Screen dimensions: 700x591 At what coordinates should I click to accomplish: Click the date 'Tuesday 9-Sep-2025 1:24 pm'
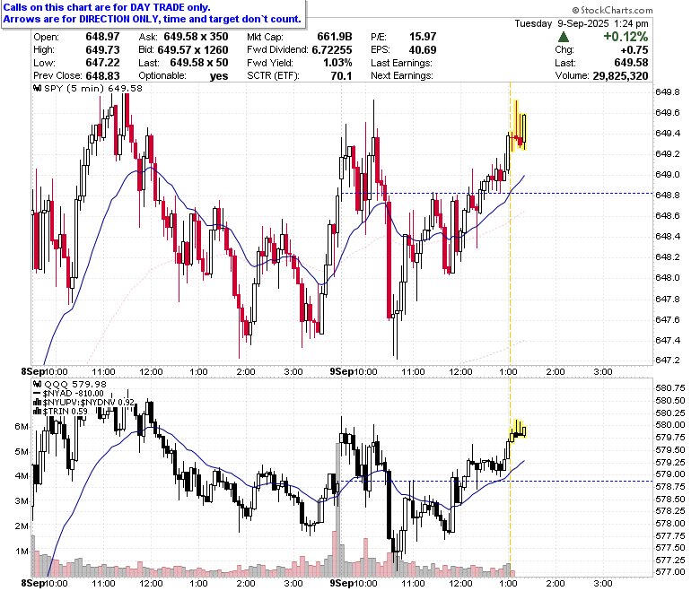(582, 23)
